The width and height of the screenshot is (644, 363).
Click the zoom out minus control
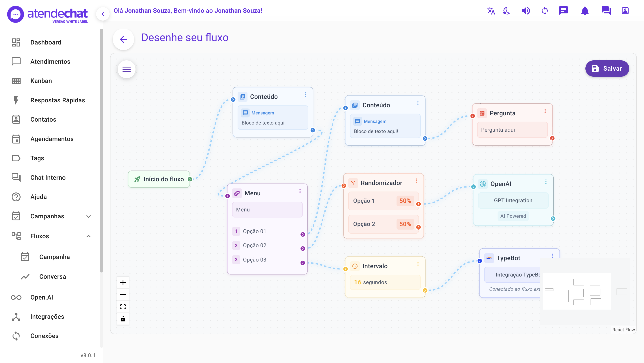click(123, 295)
